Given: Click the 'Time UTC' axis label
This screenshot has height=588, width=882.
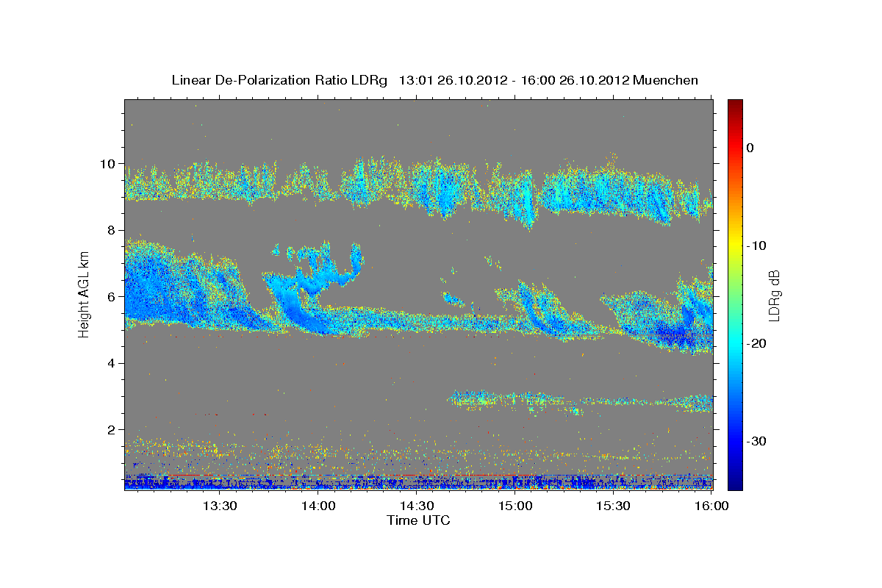Looking at the screenshot, I should click(418, 520).
